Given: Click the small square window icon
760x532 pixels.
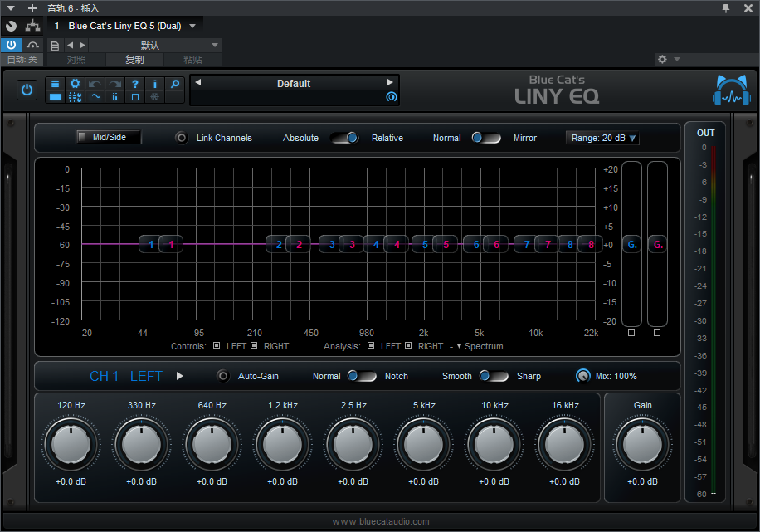Looking at the screenshot, I should tap(134, 97).
